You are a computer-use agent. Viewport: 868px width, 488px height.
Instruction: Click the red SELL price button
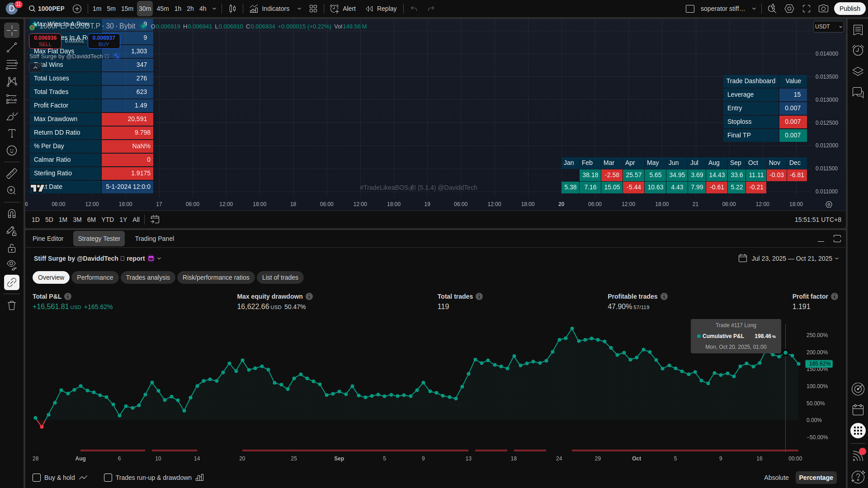pyautogui.click(x=45, y=41)
